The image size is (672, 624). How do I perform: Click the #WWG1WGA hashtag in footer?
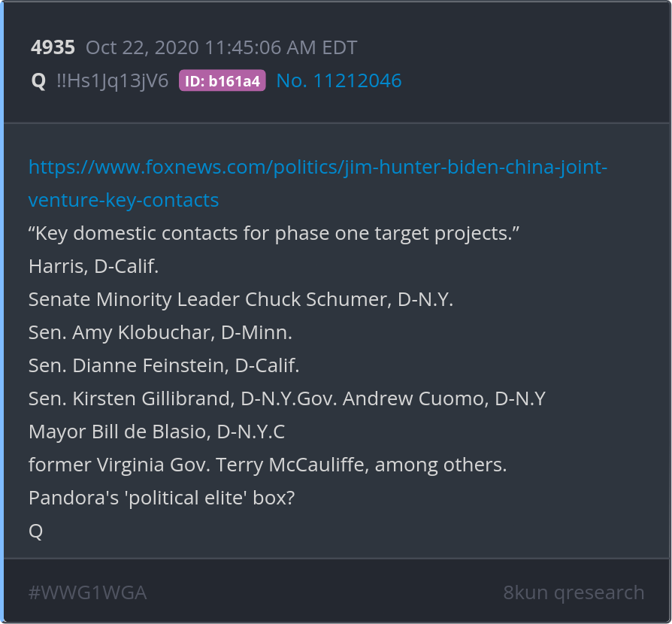87,592
